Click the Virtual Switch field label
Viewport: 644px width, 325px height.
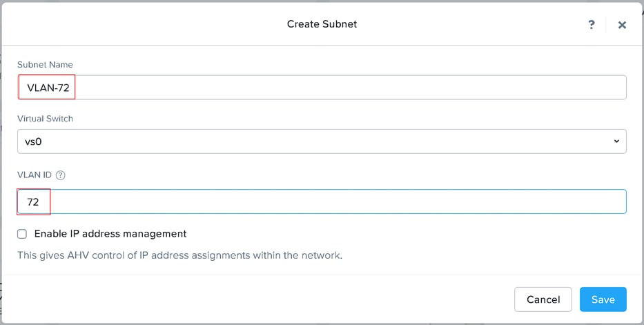tap(45, 119)
